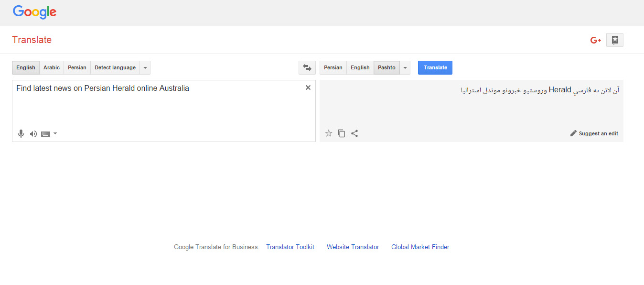
Task: Open the Google+ share icon
Action: click(595, 40)
